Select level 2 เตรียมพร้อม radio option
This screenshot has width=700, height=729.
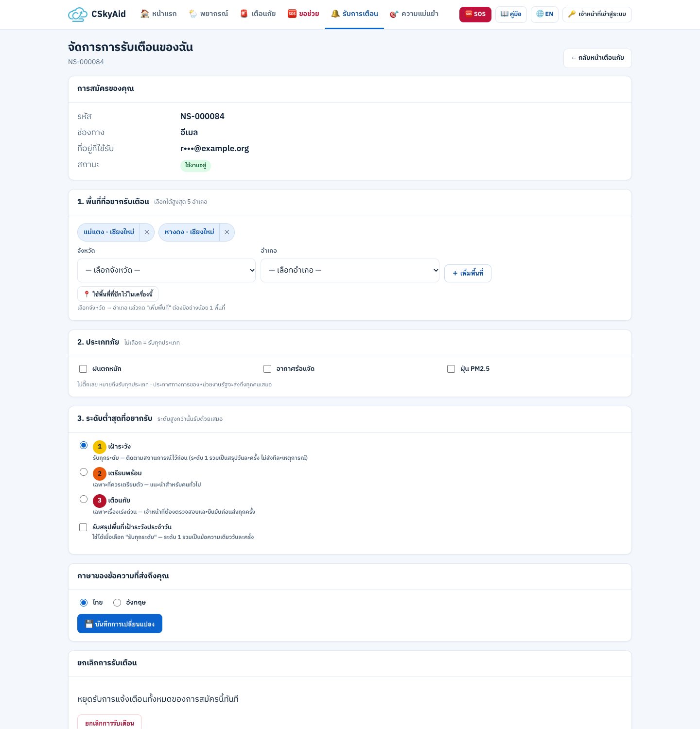click(84, 472)
